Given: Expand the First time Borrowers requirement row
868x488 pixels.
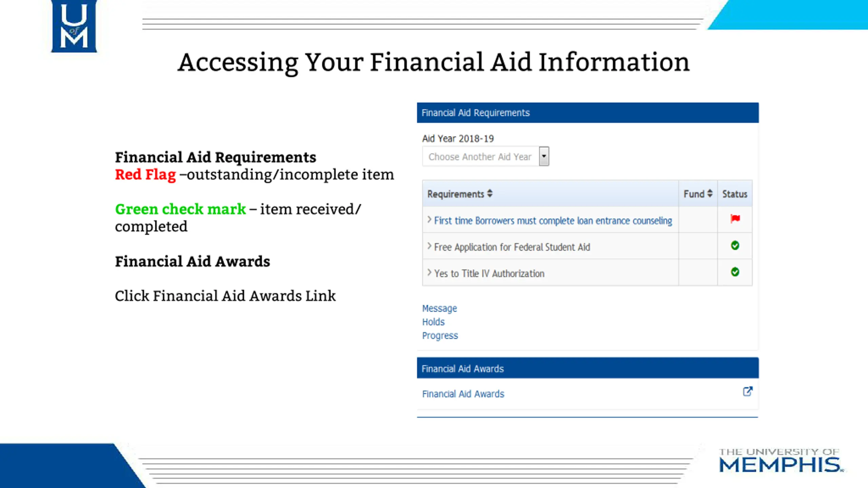Looking at the screenshot, I should pos(429,220).
